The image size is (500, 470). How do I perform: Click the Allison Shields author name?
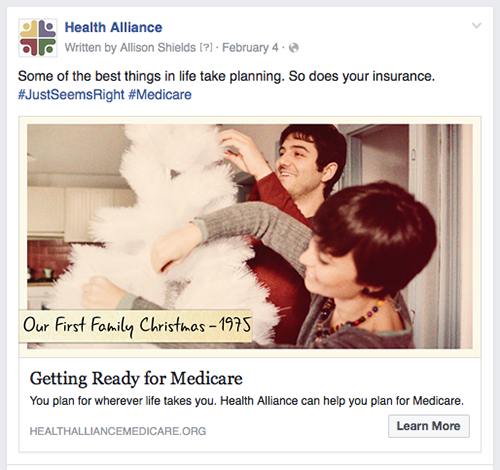pos(158,48)
